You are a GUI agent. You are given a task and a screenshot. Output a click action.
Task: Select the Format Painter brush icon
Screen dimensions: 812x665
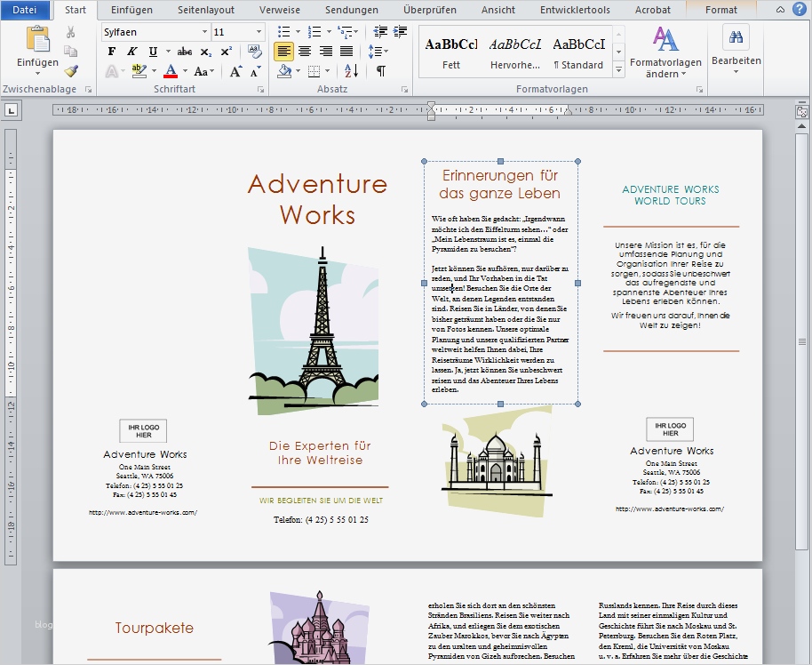click(71, 70)
